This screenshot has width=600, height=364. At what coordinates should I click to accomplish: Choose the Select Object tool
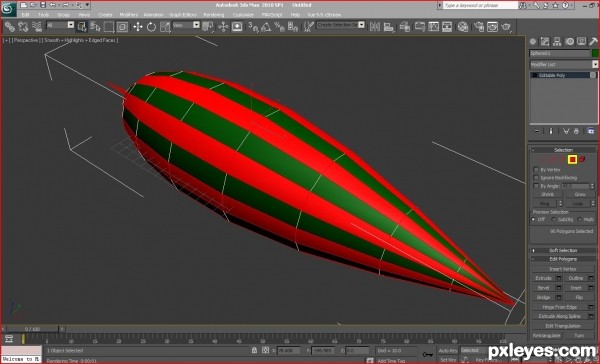[x=82, y=26]
